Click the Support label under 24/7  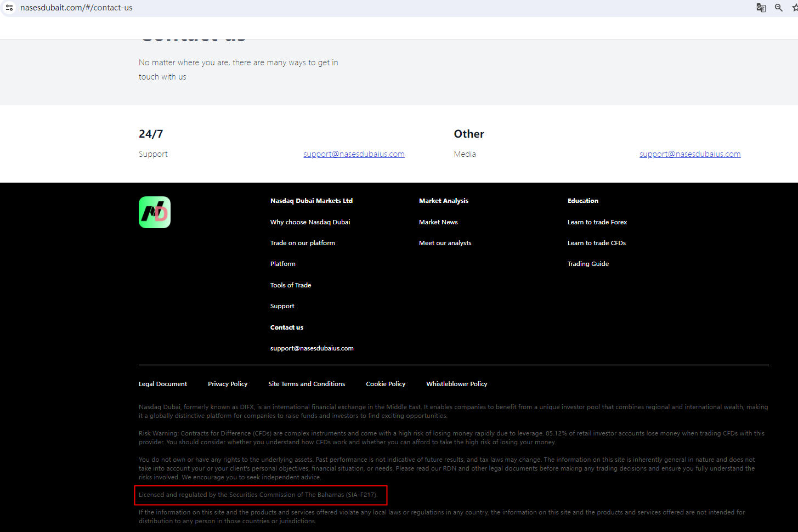tap(153, 154)
